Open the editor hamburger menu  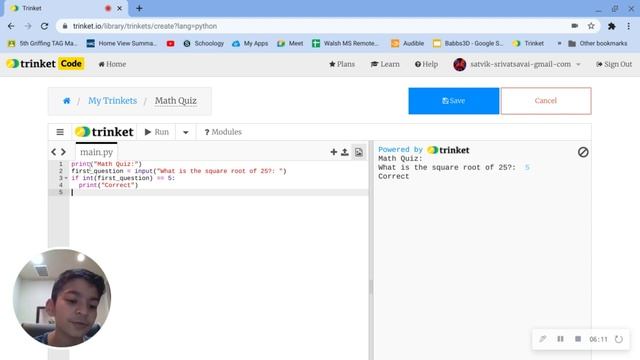(60, 132)
